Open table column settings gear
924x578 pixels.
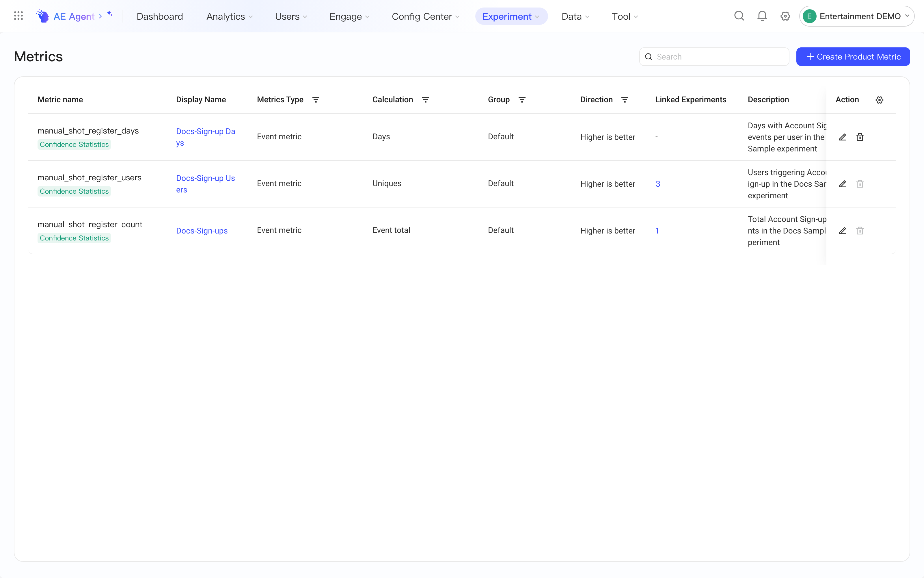click(x=879, y=100)
